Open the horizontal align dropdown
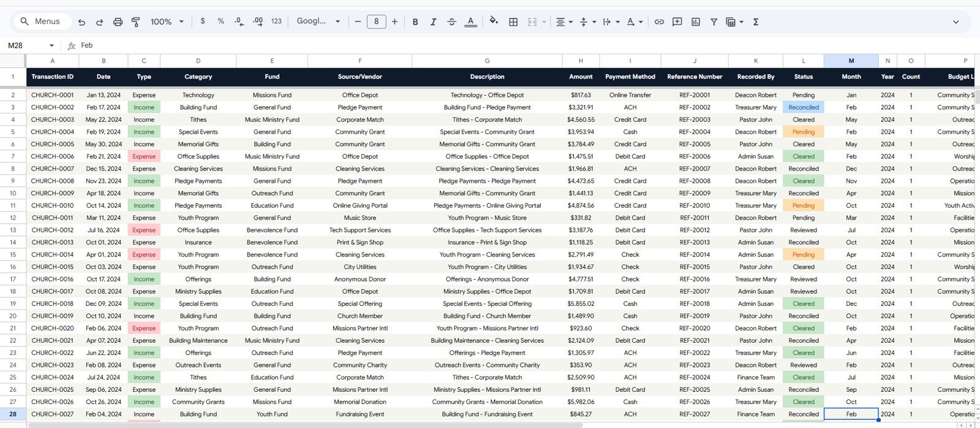 [x=563, y=21]
